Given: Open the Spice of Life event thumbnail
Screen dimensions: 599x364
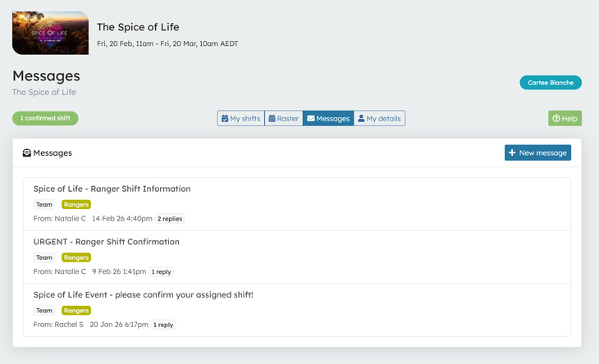Looking at the screenshot, I should [x=50, y=33].
